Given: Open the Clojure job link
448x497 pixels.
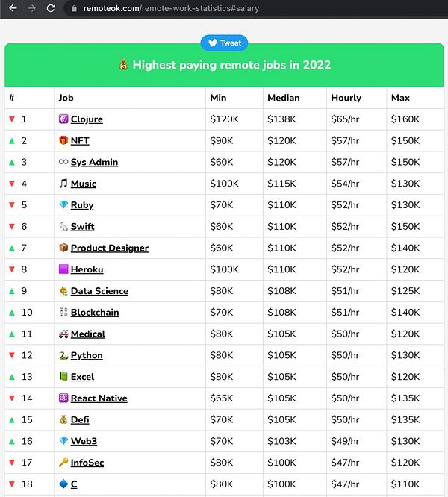Looking at the screenshot, I should point(87,119).
